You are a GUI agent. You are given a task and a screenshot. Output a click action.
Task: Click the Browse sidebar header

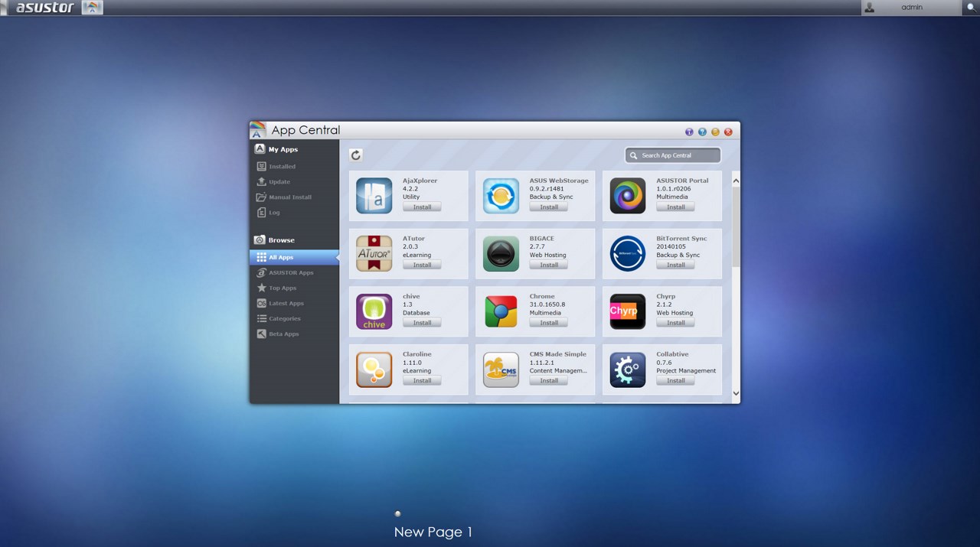click(282, 240)
